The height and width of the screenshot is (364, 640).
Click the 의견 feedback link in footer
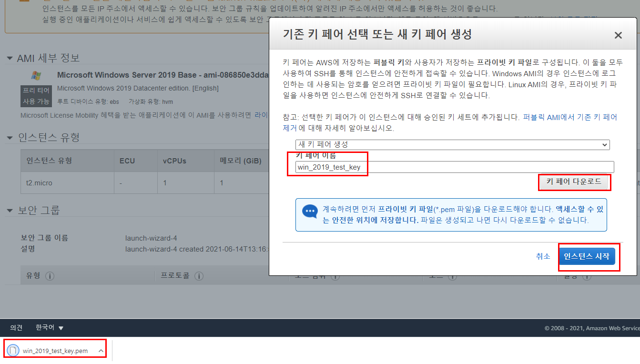click(x=16, y=328)
